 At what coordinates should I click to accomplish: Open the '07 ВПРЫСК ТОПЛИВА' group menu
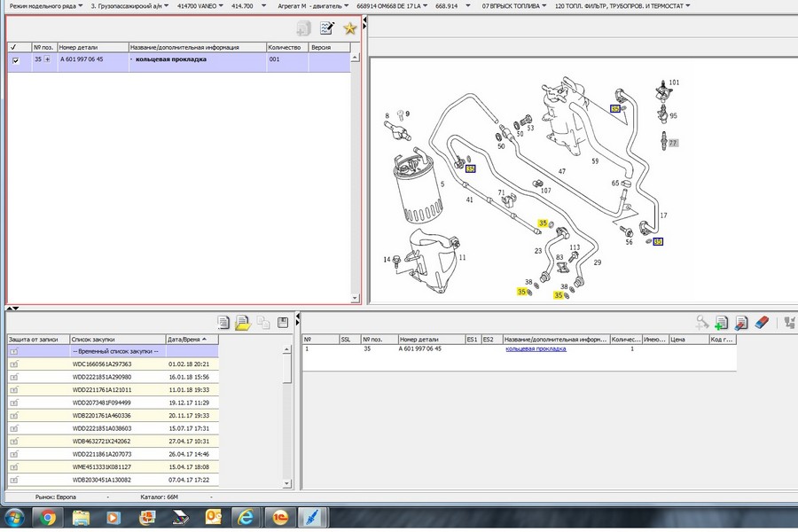pyautogui.click(x=512, y=5)
